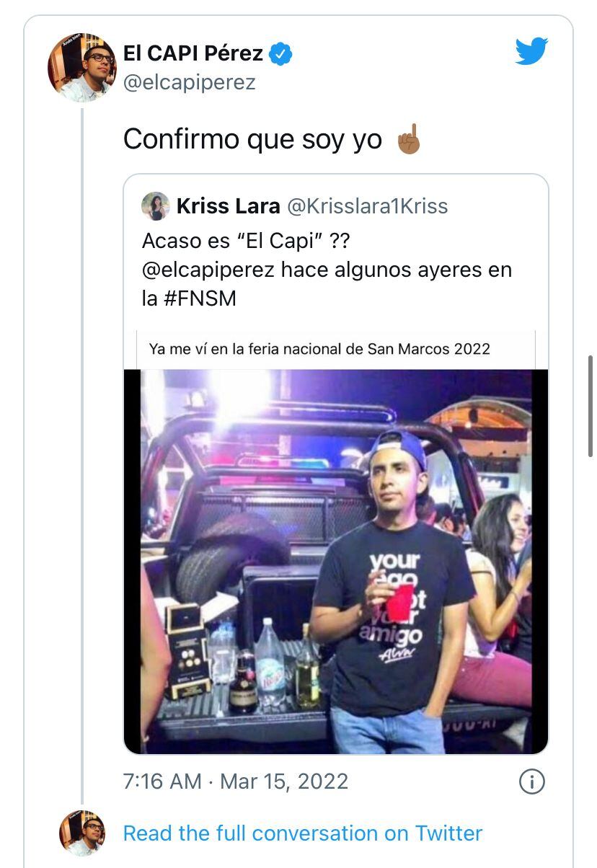Read the full conversation on Twitter
Image resolution: width=597 pixels, height=868 pixels.
point(303,833)
